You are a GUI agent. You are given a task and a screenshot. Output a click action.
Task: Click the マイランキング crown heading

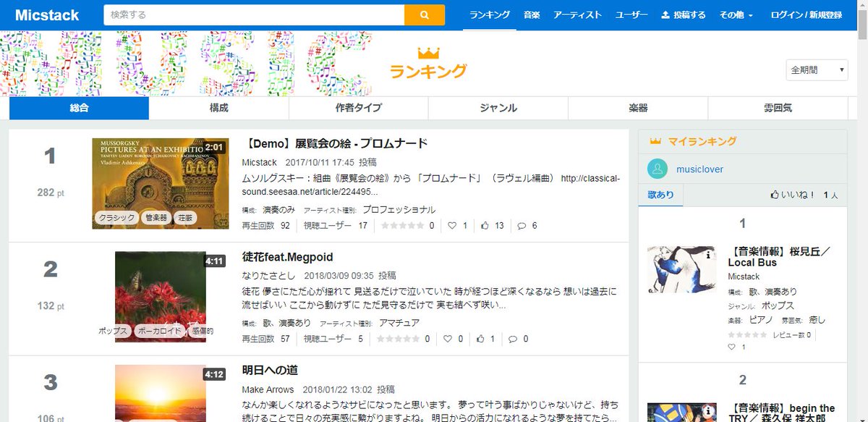coord(694,141)
